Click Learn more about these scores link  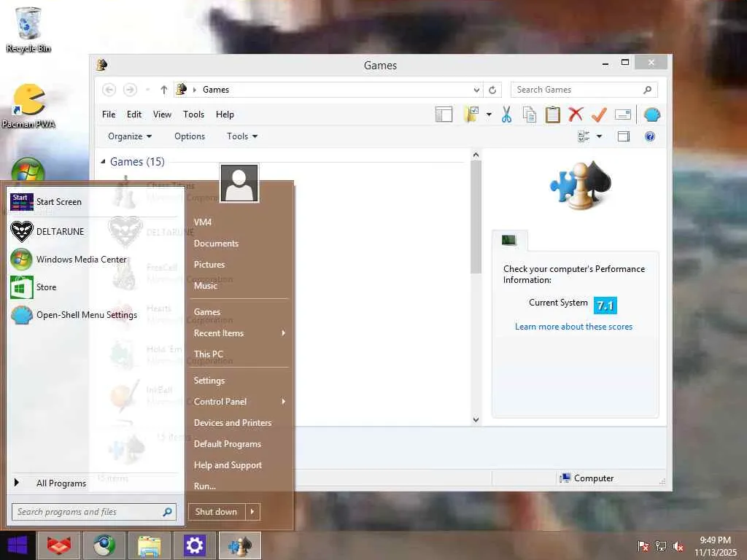coord(573,327)
